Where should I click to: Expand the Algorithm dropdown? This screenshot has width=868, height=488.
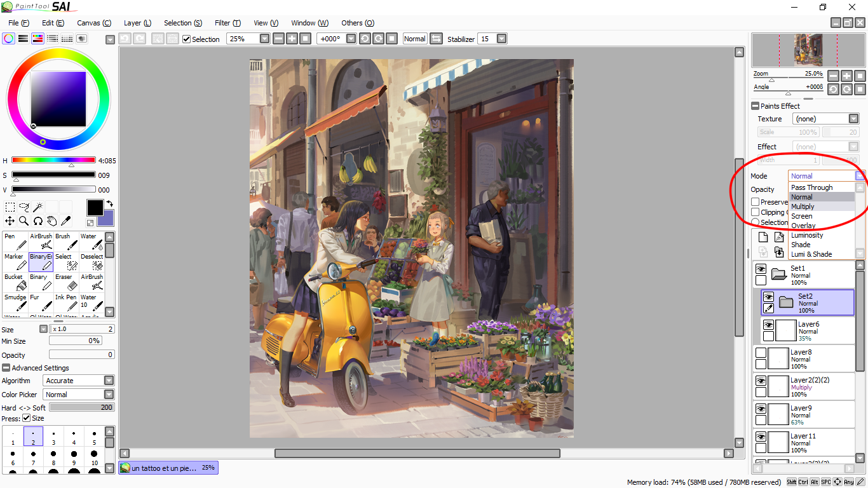pos(109,381)
